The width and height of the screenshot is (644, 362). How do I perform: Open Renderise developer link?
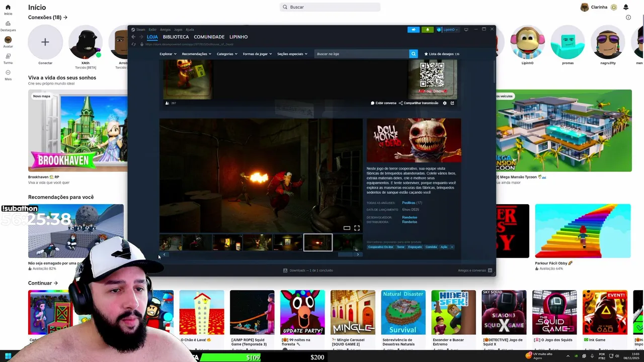(410, 217)
